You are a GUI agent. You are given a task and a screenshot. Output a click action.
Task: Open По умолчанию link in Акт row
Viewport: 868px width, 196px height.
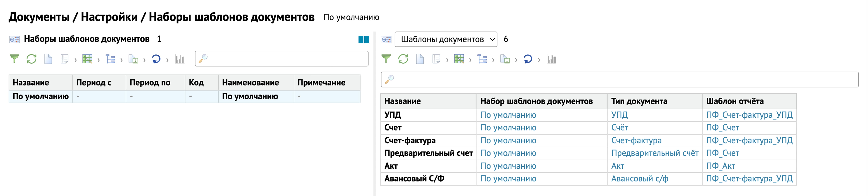508,166
